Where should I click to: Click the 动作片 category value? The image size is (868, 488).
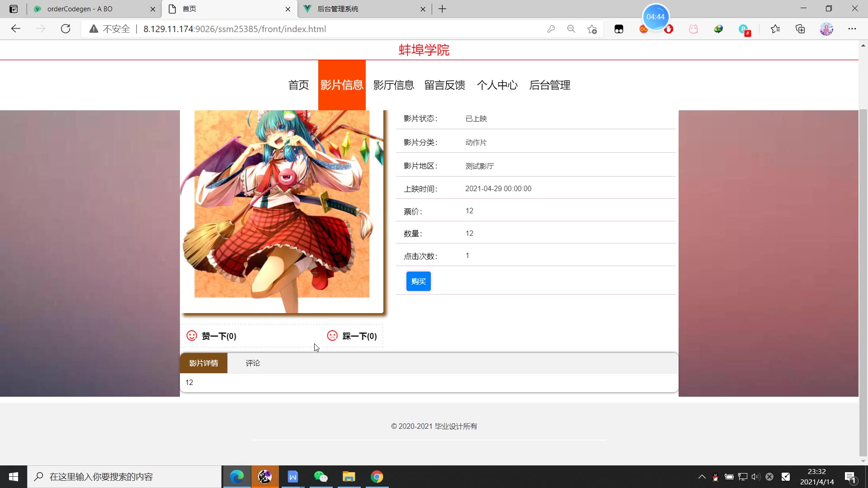pyautogui.click(x=476, y=142)
